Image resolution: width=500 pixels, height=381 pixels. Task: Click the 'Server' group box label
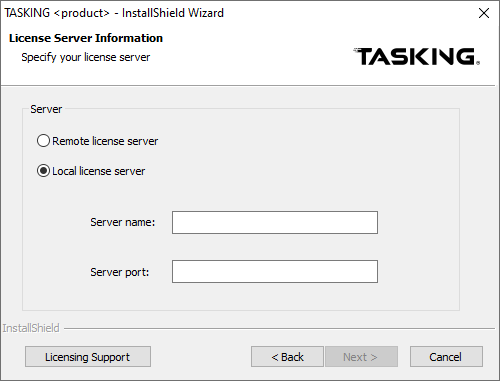tap(46, 109)
